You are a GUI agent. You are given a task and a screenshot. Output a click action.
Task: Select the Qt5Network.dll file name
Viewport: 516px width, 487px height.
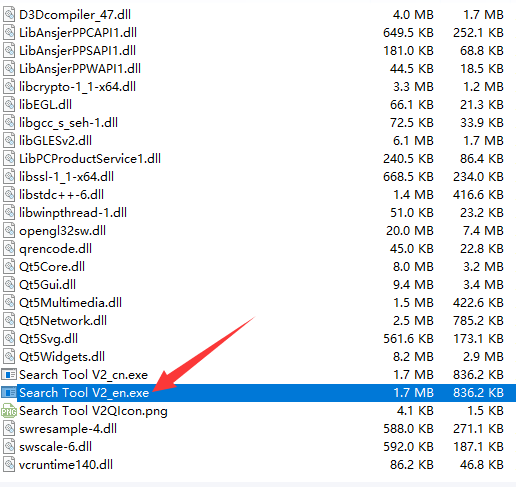tap(63, 321)
